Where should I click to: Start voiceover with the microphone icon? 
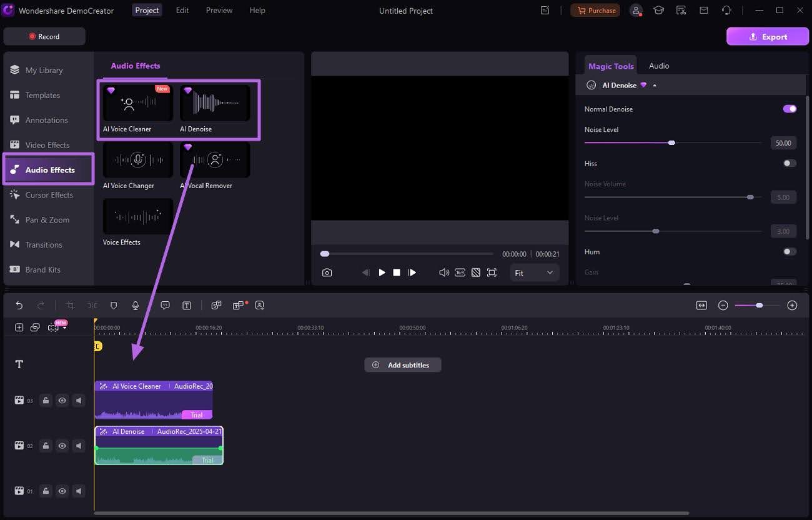point(136,305)
